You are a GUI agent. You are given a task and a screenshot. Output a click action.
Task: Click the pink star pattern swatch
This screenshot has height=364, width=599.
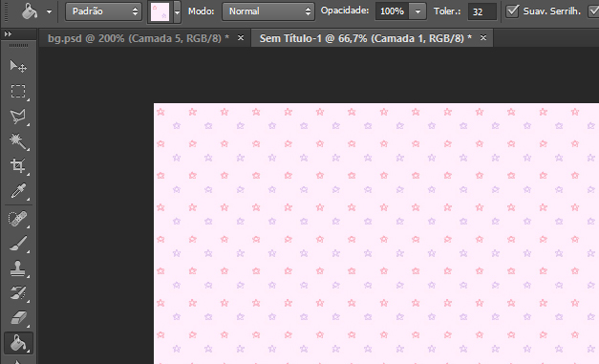pos(160,11)
